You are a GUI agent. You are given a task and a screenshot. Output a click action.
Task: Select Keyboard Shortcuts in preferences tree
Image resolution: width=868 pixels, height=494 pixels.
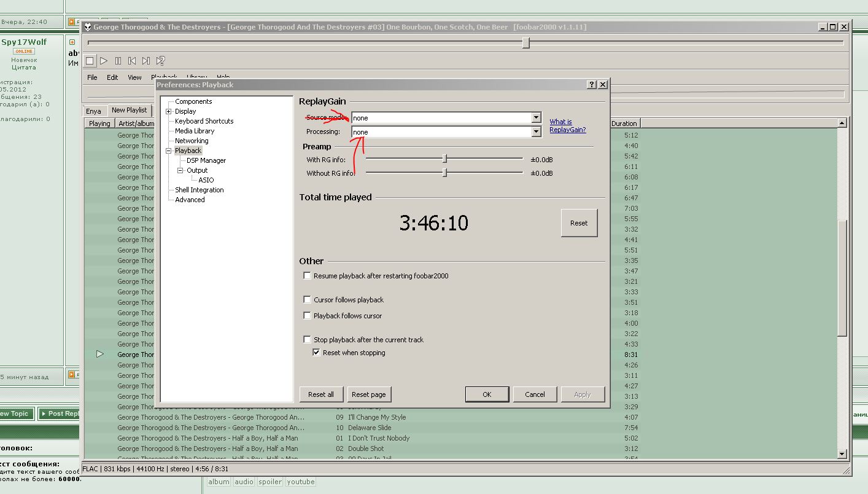pyautogui.click(x=204, y=121)
